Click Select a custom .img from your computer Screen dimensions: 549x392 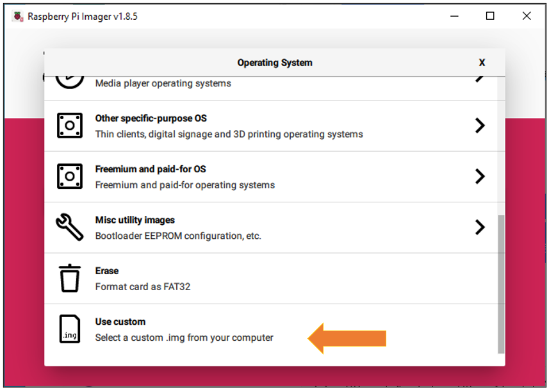click(184, 338)
